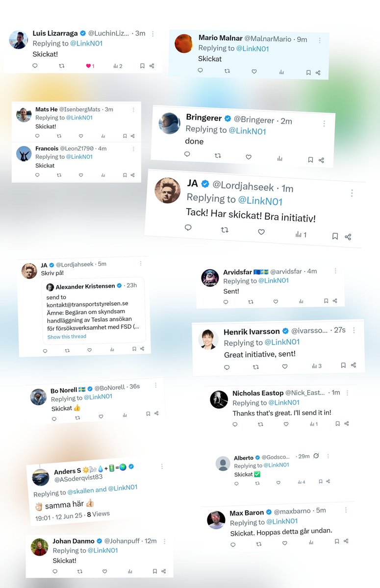
Task: Unlike Luis Lizarraga's liked tweet
Action: (x=90, y=66)
